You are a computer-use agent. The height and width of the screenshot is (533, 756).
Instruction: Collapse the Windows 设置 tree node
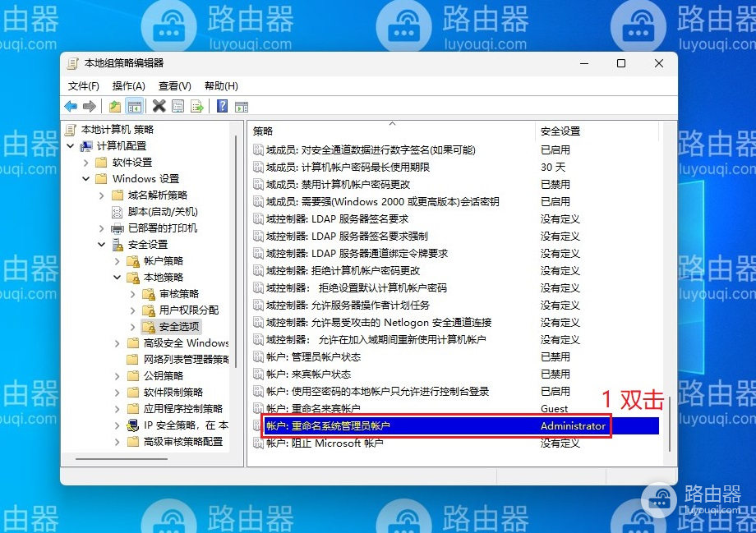[85, 179]
